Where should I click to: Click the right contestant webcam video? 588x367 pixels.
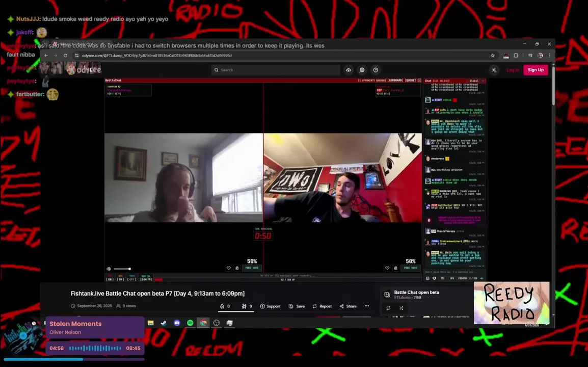(343, 177)
